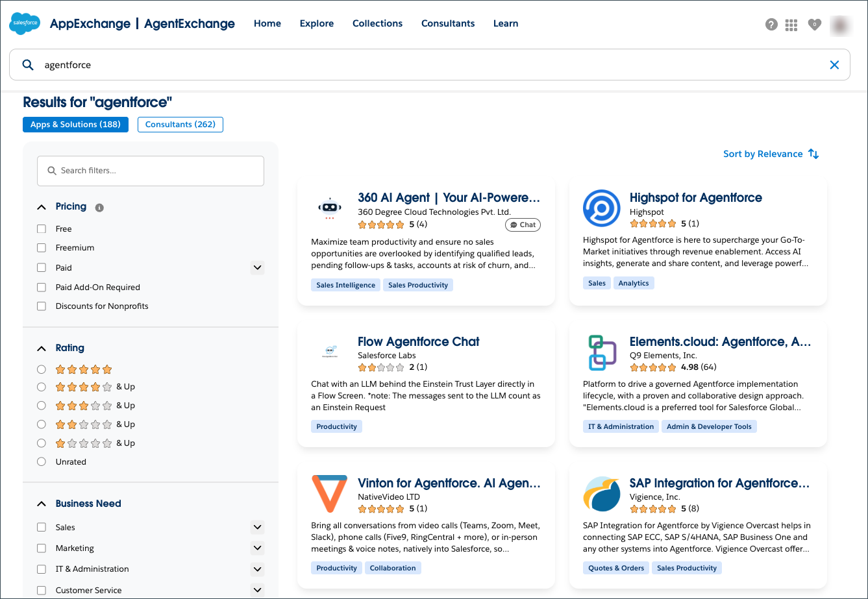
Task: Click the 360 AI Agent robot logo
Action: [x=330, y=209]
